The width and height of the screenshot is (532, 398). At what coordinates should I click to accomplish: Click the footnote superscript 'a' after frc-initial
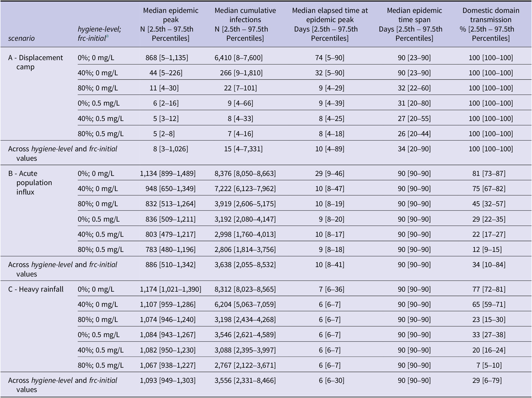[107, 36]
